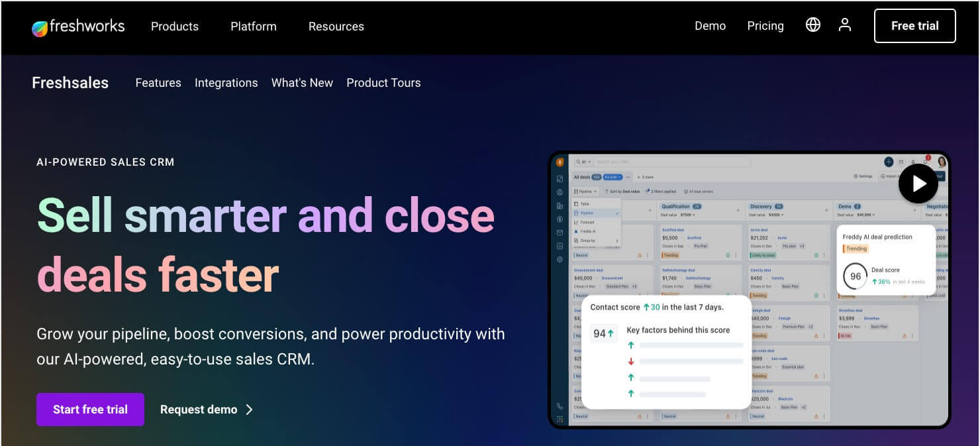This screenshot has width=980, height=446.
Task: Click the AI-POWERED SALES CRM label
Action: click(105, 162)
